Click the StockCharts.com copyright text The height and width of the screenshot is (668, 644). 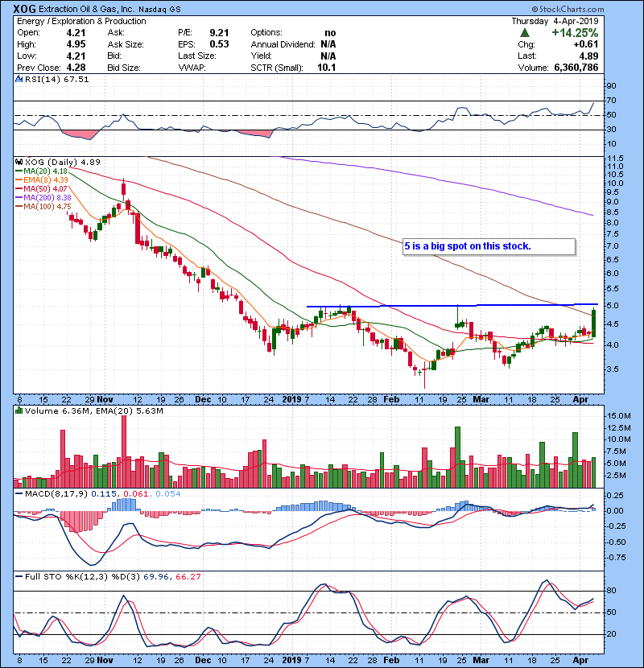(568, 9)
